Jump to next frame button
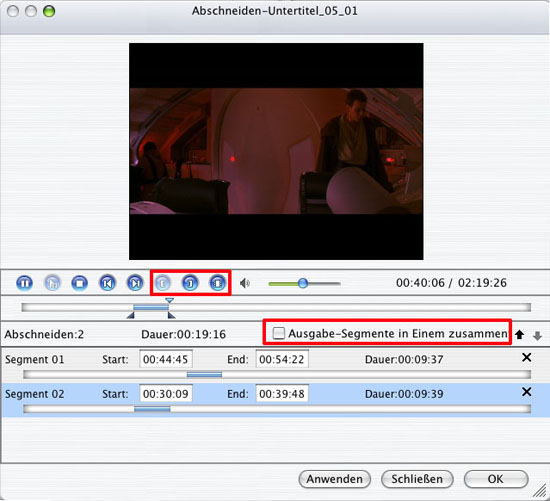The image size is (550, 501). coord(135,283)
